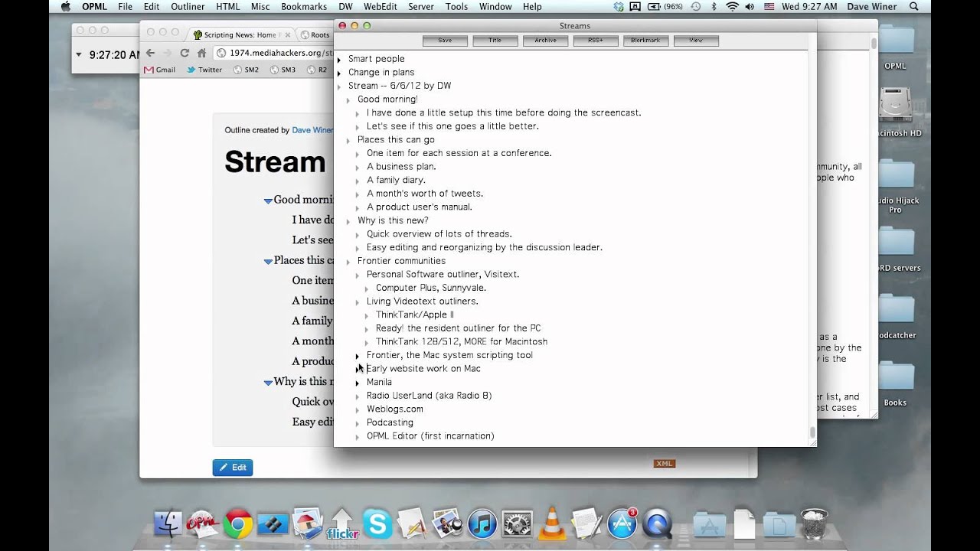
Task: Click the View button in Streams
Action: [x=696, y=41]
